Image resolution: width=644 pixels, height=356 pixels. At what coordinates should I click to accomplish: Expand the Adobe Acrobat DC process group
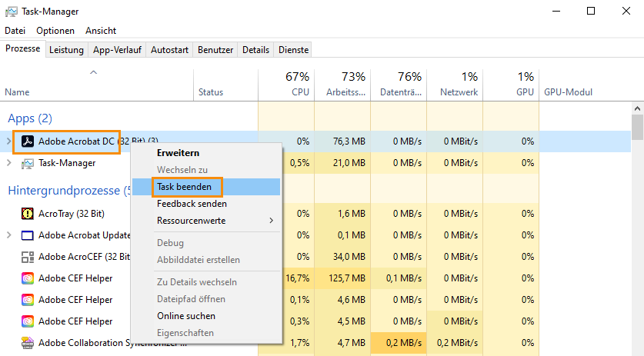(x=8, y=141)
